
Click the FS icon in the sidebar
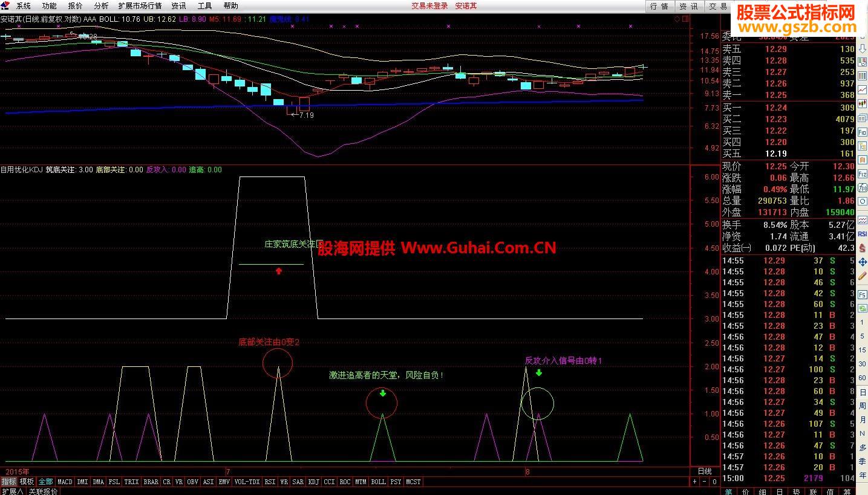point(863,295)
